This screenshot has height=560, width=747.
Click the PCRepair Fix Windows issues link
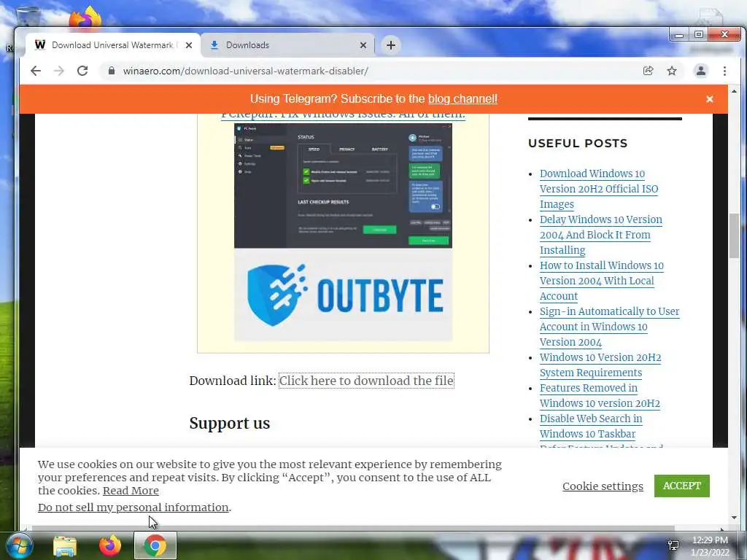coord(343,115)
